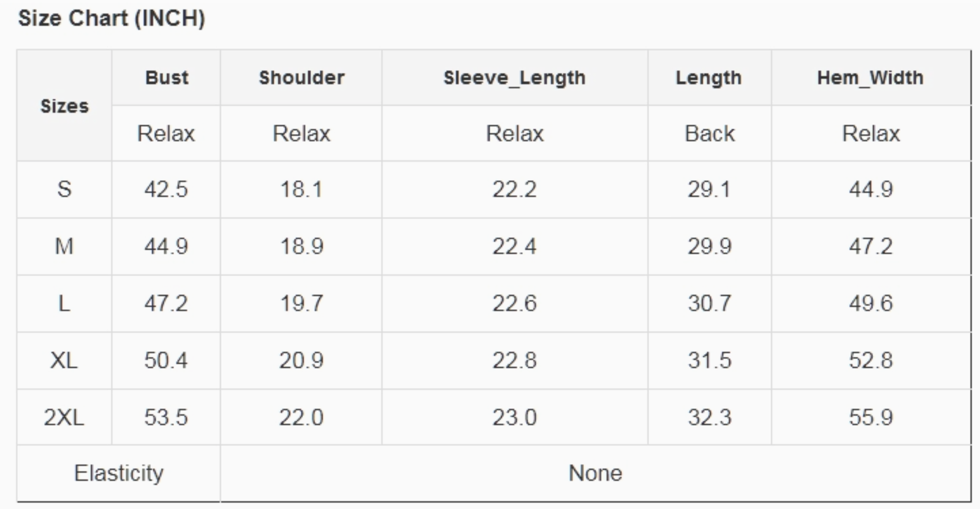The image size is (980, 509).
Task: Select the 18.9 shoulder value for M
Action: pos(302,246)
